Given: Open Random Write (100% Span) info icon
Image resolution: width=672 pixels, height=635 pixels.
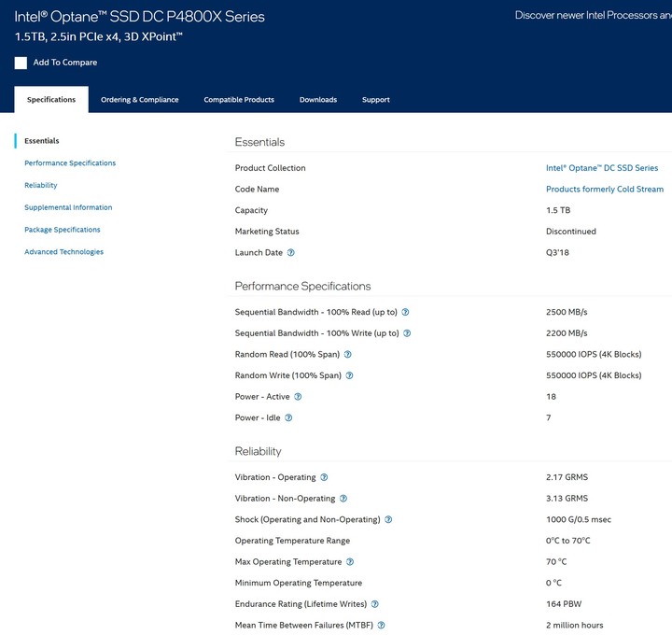Looking at the screenshot, I should 349,375.
